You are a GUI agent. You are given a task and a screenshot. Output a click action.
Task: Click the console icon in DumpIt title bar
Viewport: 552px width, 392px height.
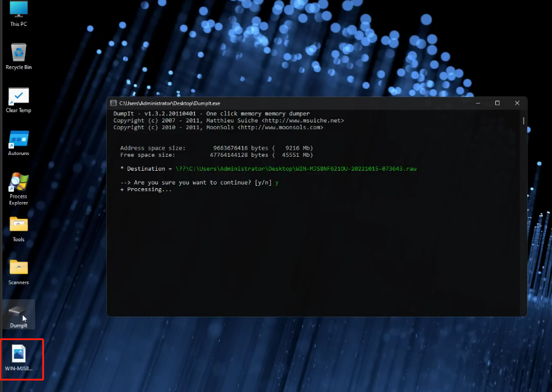113,103
